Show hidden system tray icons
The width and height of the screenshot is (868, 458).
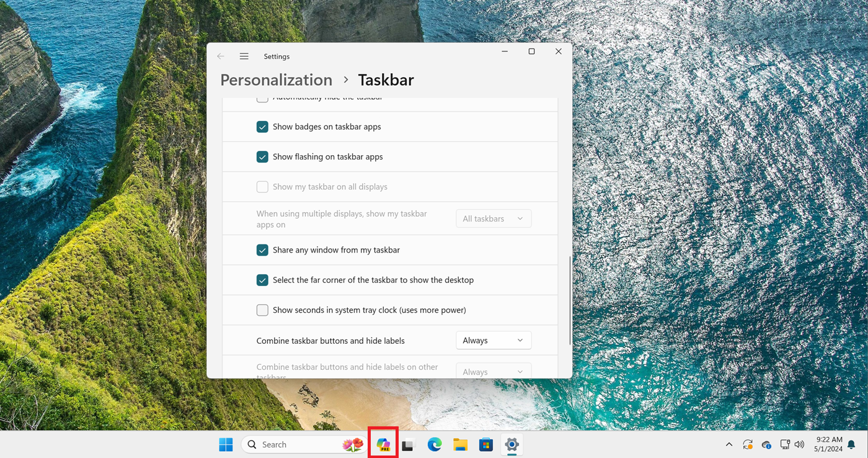click(729, 444)
